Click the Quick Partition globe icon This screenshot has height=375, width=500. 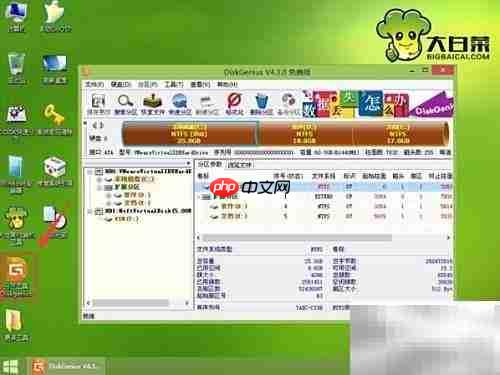pyautogui.click(x=180, y=104)
